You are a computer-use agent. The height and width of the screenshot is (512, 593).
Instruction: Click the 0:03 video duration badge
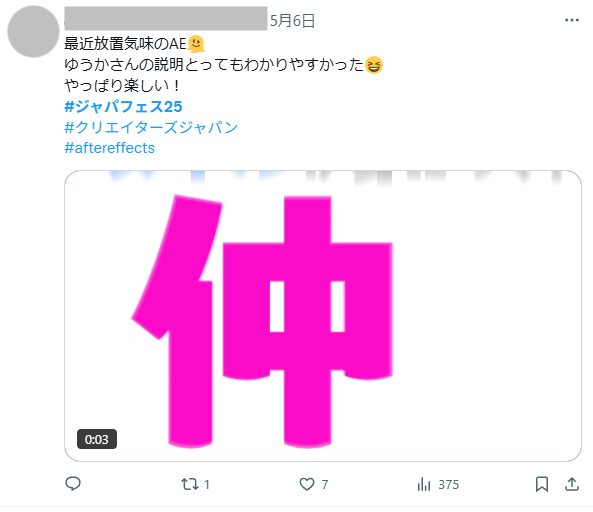coord(97,439)
